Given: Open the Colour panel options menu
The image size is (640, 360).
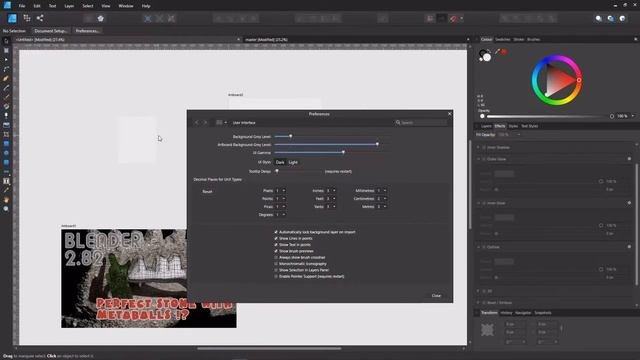Looking at the screenshot, I should click(636, 39).
